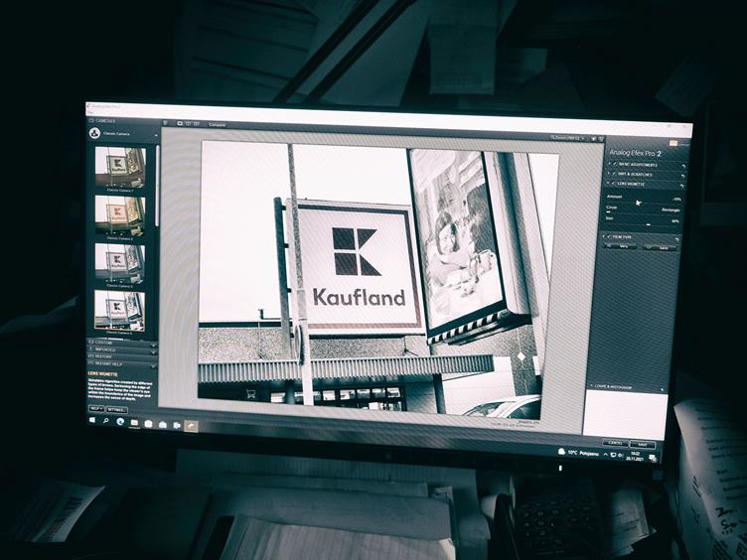
Task: Reset Basic Adjustments with its arrow icon
Action: coord(683,166)
